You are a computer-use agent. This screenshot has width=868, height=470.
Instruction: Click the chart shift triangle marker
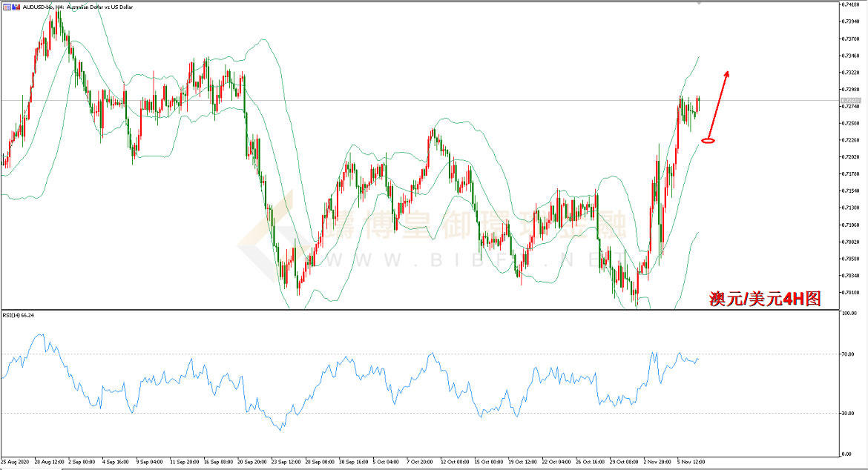(x=697, y=4)
